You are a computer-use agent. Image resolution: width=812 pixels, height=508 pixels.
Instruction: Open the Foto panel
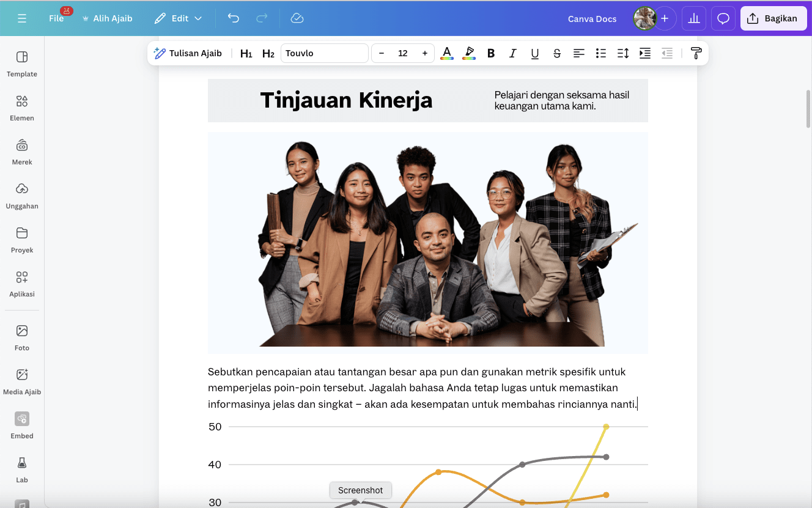(22, 337)
